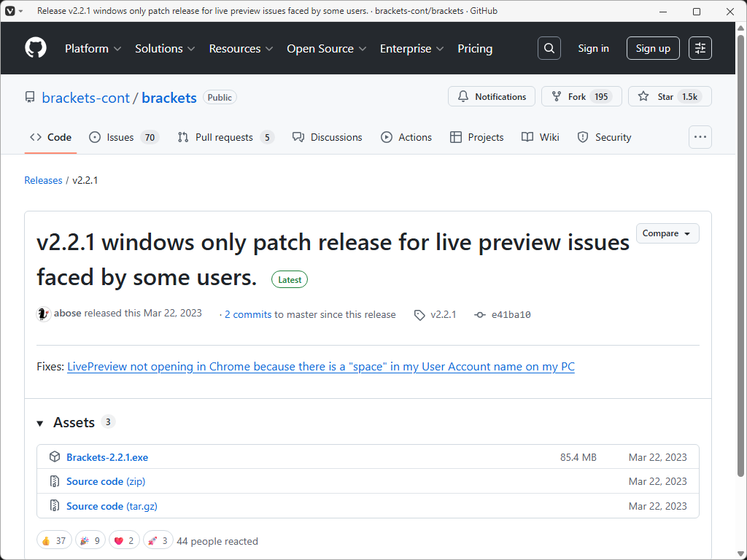Collapse the Assets section
The width and height of the screenshot is (747, 560).
[x=40, y=422]
